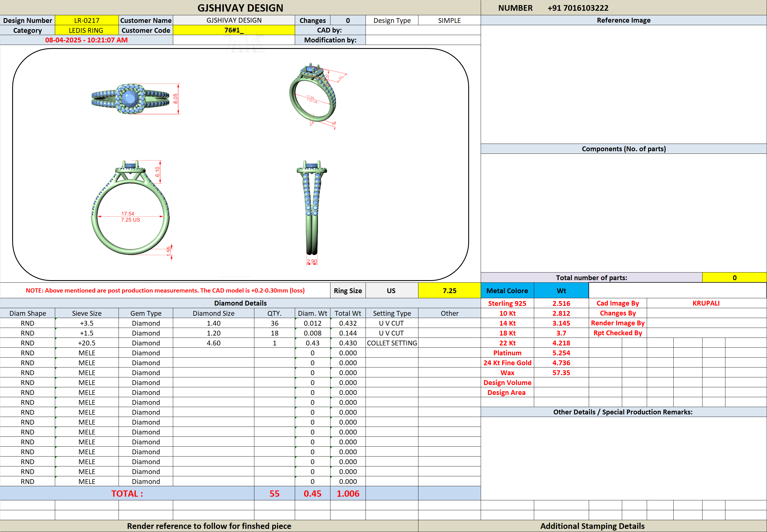Click the Changes By label
The width and height of the screenshot is (767, 532).
coord(618,313)
